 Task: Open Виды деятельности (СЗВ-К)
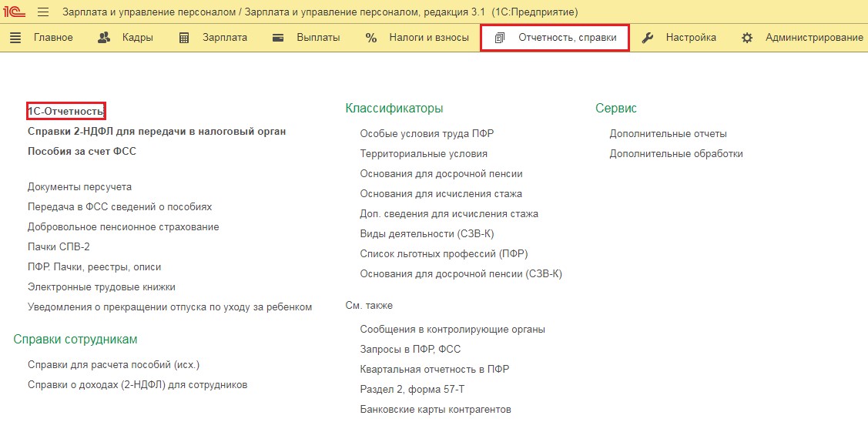click(x=427, y=233)
